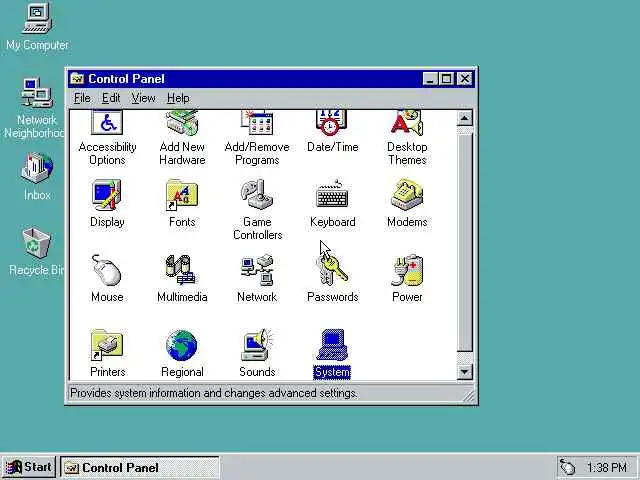Minimize the Control Panel window

point(430,78)
